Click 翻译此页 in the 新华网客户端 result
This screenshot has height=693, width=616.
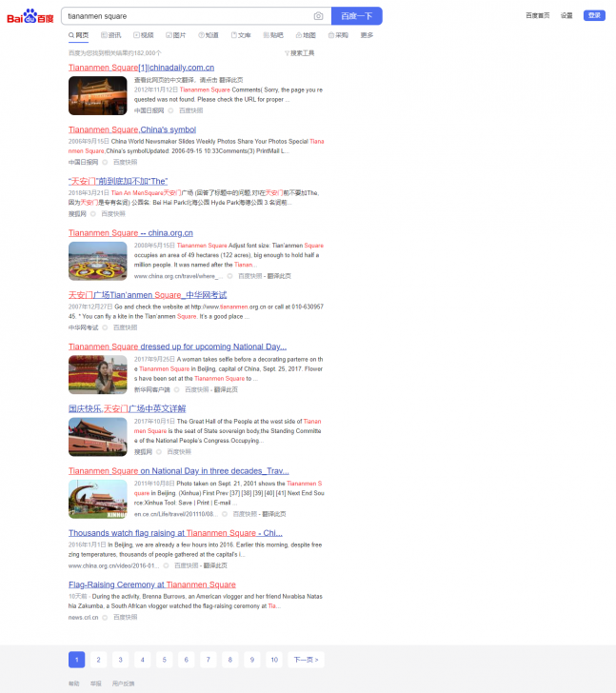click(226, 390)
